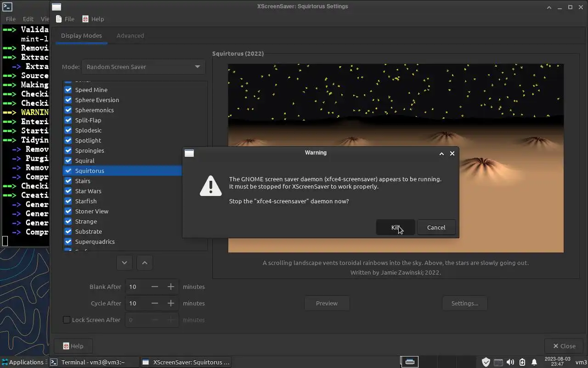588x368 pixels.
Task: Open the notifications bell icon
Action: coord(534,362)
